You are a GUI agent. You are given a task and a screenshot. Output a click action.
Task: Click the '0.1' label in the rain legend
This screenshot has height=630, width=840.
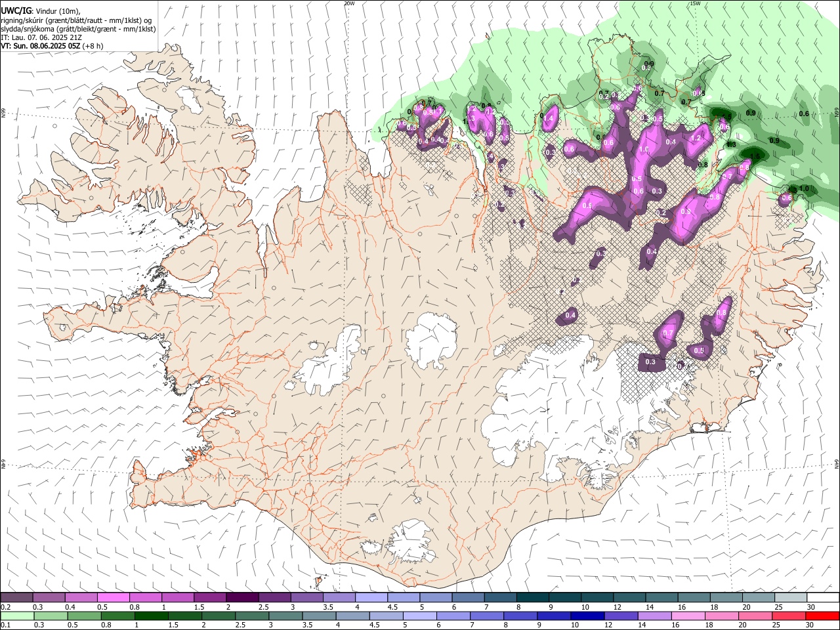pyautogui.click(x=6, y=625)
